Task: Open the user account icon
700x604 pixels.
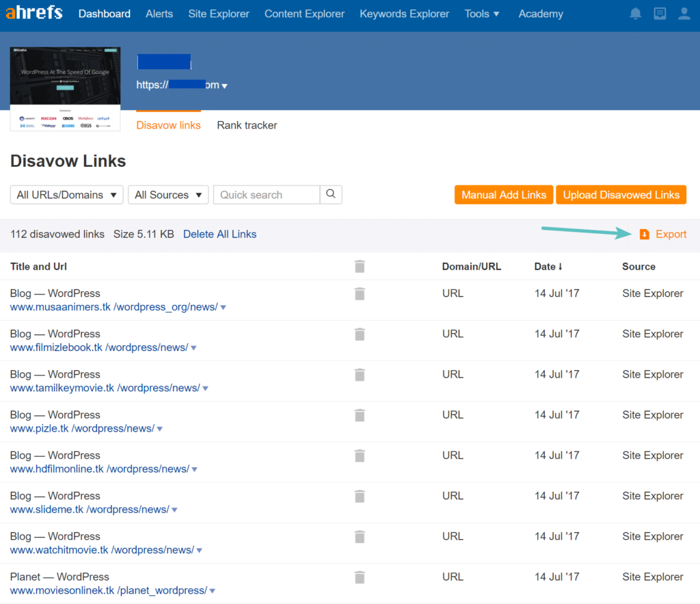Action: 684,14
